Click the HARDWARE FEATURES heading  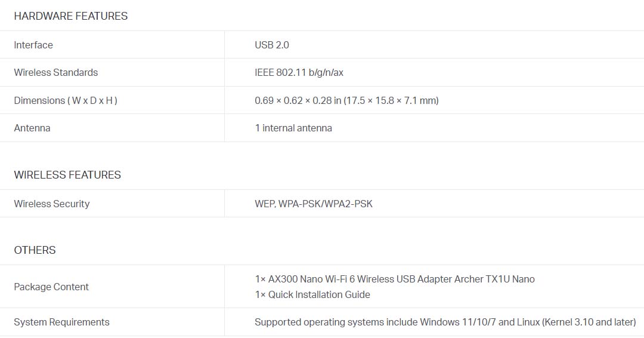click(x=70, y=16)
